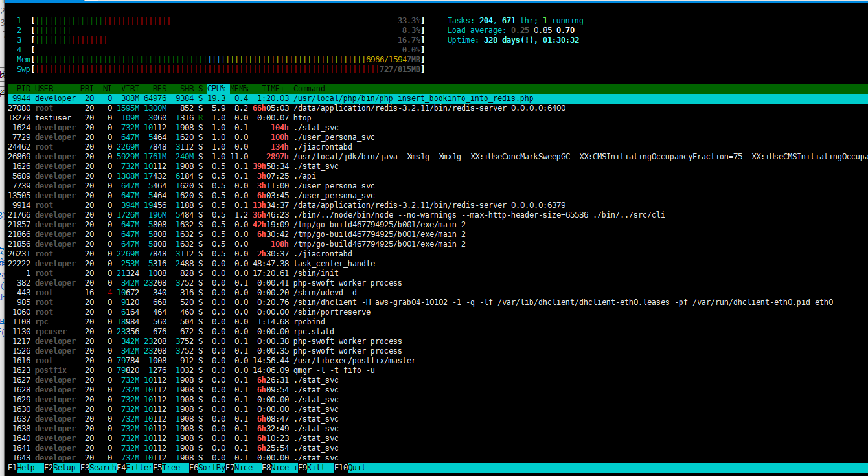This screenshot has width=868, height=476.
Task: Click the Swp usage meter bar
Action: click(x=228, y=69)
